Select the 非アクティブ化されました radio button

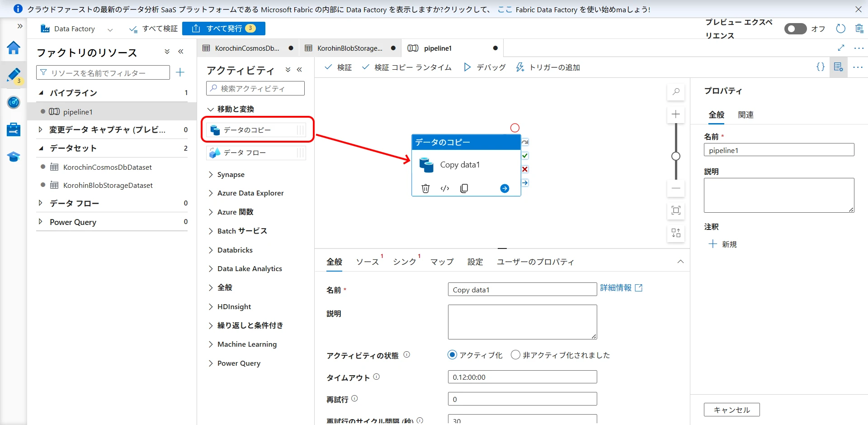tap(515, 355)
